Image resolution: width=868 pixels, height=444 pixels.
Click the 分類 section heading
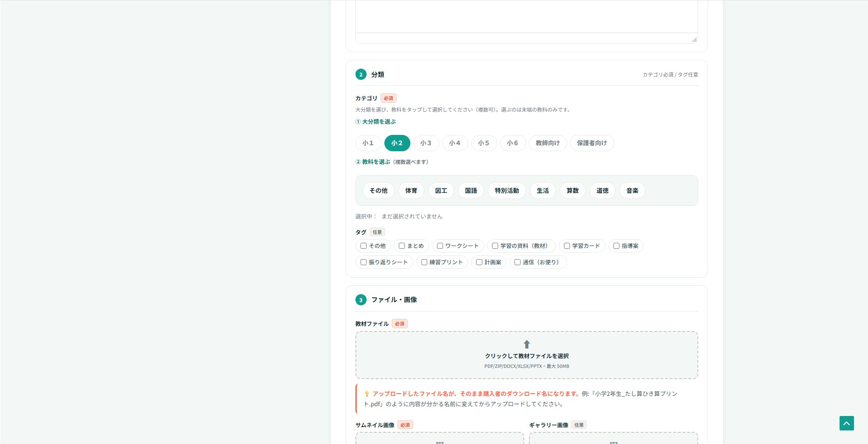pyautogui.click(x=378, y=75)
